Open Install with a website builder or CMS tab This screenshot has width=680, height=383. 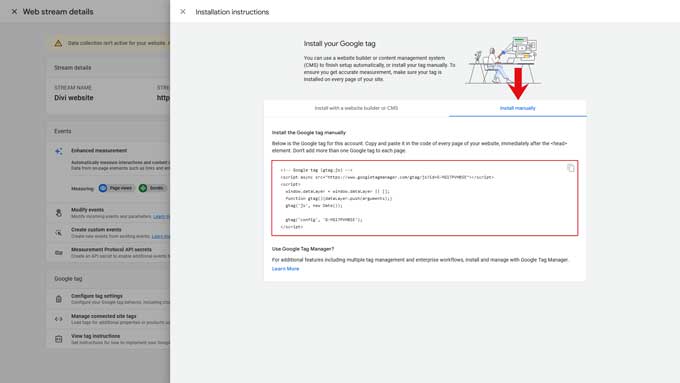tap(356, 108)
